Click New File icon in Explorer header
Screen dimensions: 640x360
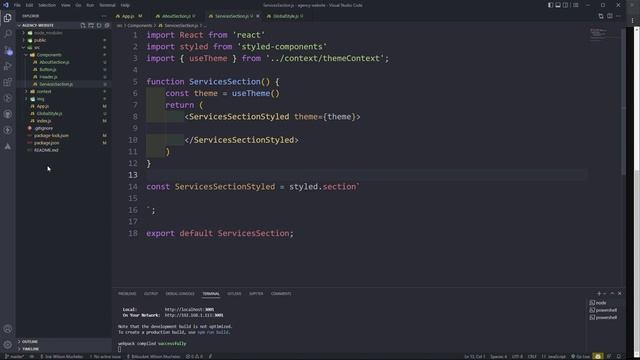[83, 25]
